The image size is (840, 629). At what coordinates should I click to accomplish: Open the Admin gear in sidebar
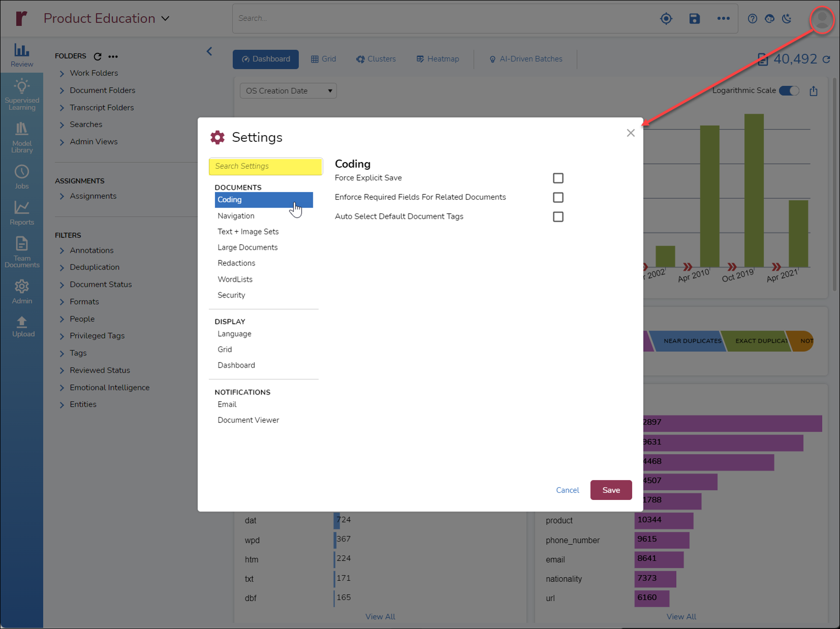tap(22, 292)
